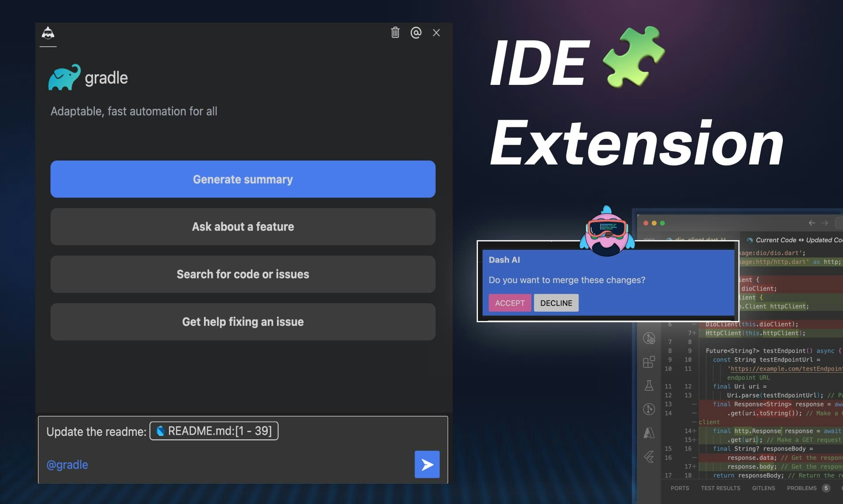The image size is (843, 504).
Task: Click the README.md:[1 - 39] file chip
Action: pyautogui.click(x=214, y=431)
